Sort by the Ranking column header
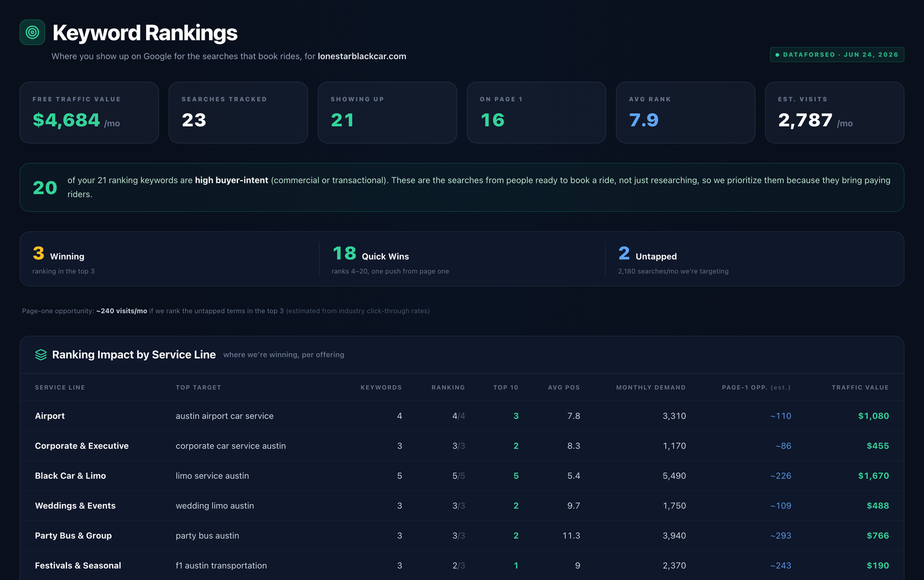This screenshot has width=924, height=580. [448, 387]
